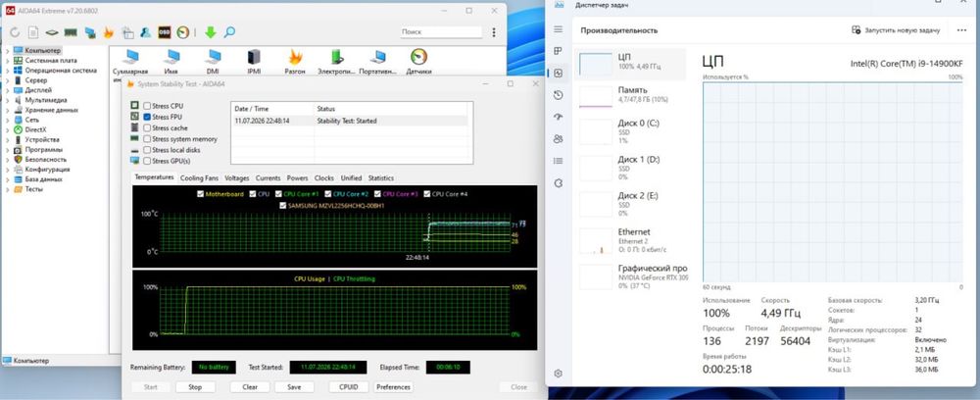Open Details list icon in Task Manager sidebar
The width and height of the screenshot is (980, 400).
click(x=559, y=161)
